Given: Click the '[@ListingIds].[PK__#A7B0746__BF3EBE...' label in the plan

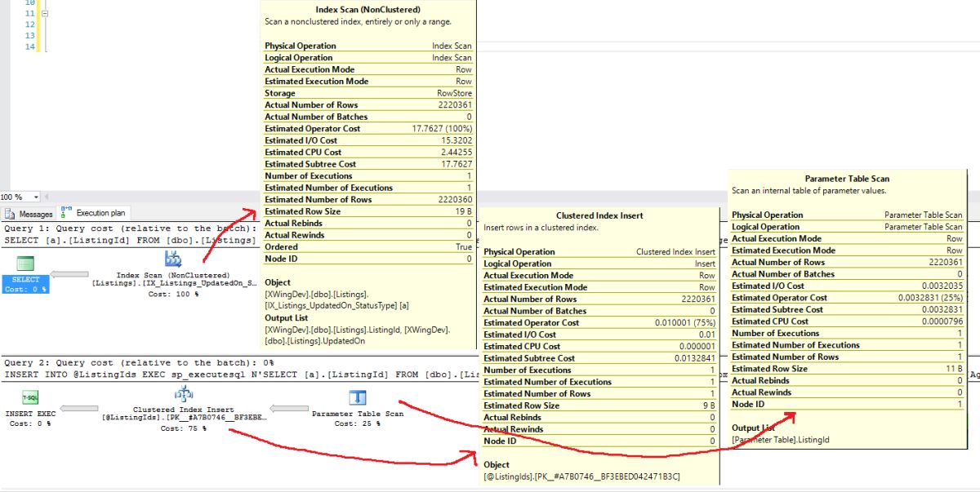Looking at the screenshot, I should 183,418.
